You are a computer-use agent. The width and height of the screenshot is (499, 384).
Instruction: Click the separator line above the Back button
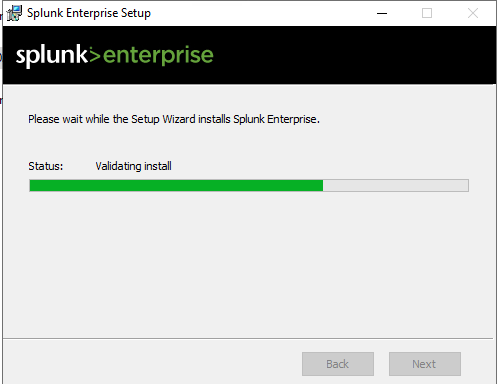coord(248,339)
